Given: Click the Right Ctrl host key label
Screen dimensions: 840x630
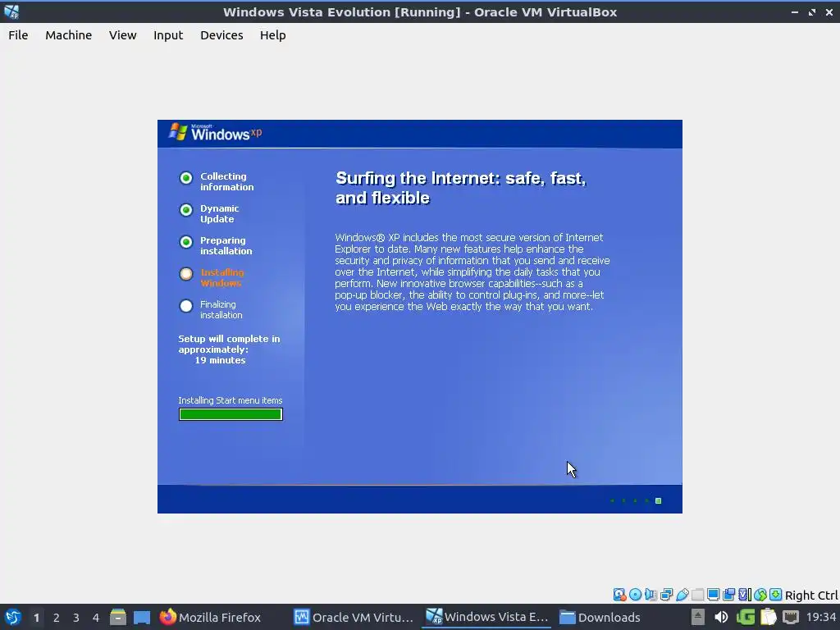Looking at the screenshot, I should coord(811,596).
